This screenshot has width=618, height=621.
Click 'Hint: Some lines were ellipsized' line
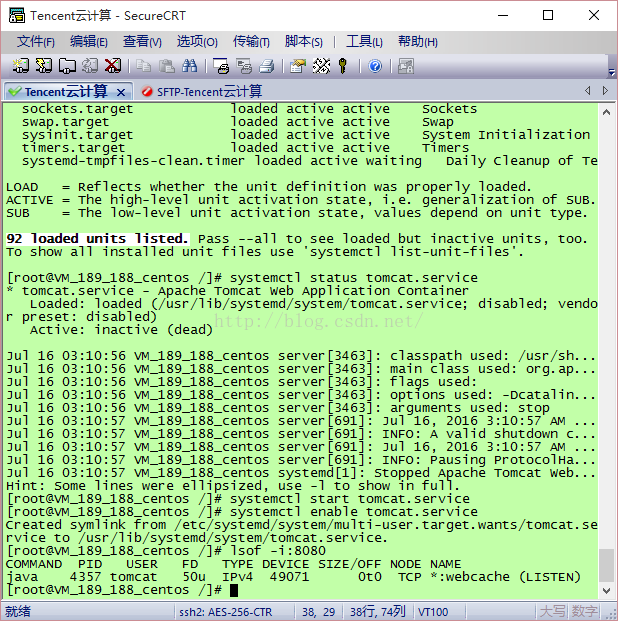point(233,486)
